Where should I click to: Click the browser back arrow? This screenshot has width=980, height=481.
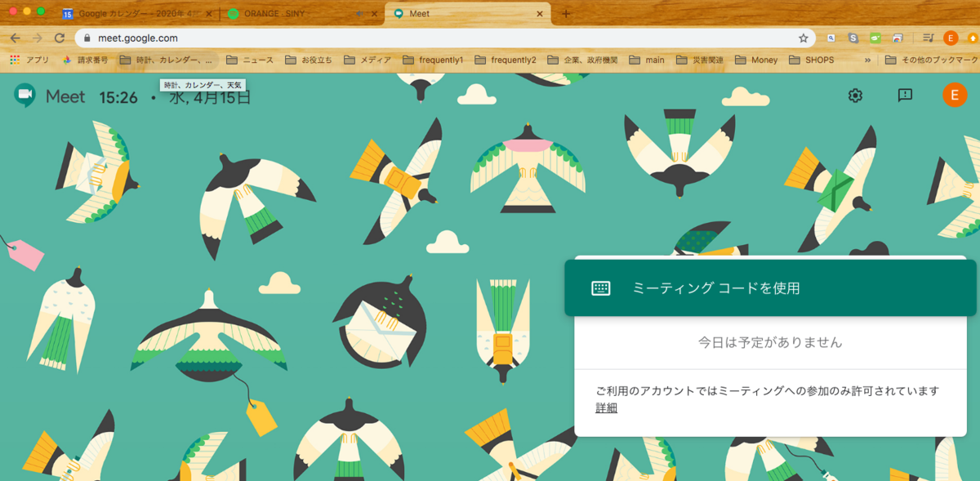[15, 38]
